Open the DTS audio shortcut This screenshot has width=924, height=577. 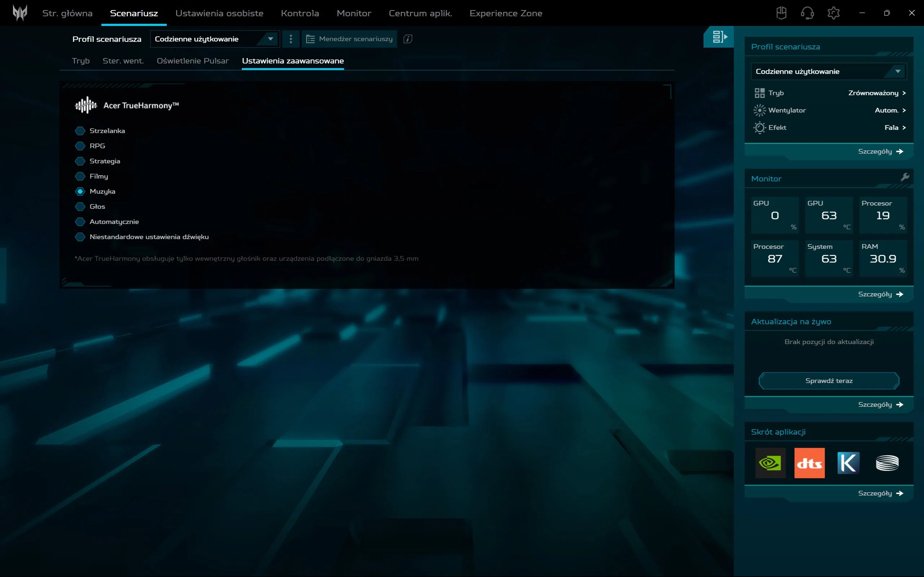810,463
